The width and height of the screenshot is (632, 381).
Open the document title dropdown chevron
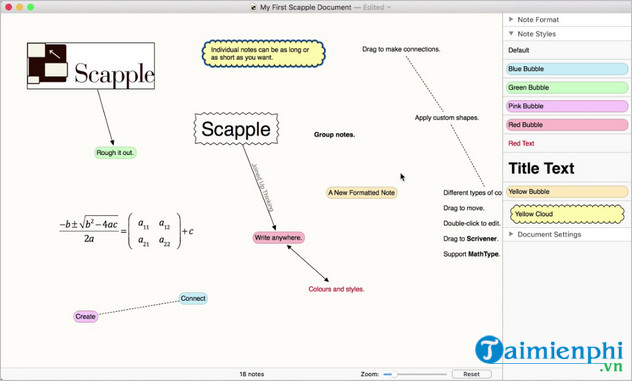(389, 7)
